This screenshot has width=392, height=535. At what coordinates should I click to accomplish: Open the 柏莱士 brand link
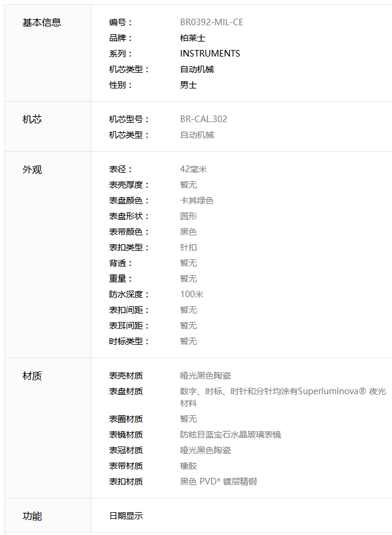(192, 38)
